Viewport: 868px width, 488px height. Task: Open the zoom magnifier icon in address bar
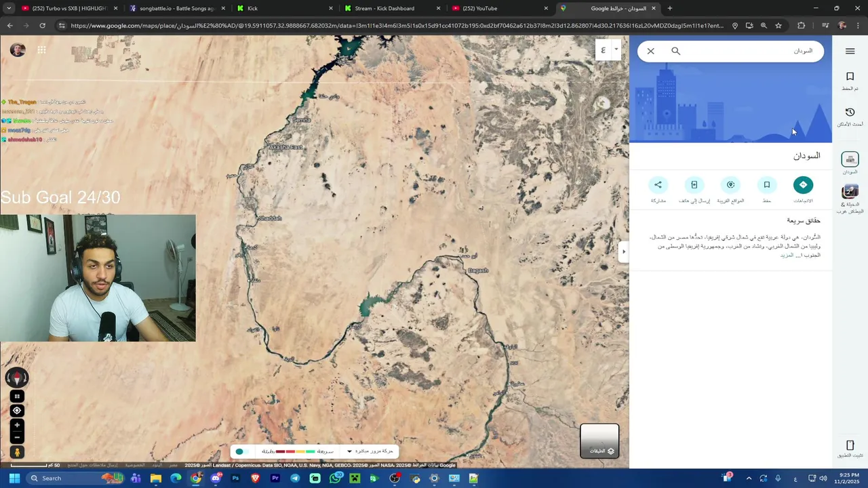pyautogui.click(x=764, y=26)
